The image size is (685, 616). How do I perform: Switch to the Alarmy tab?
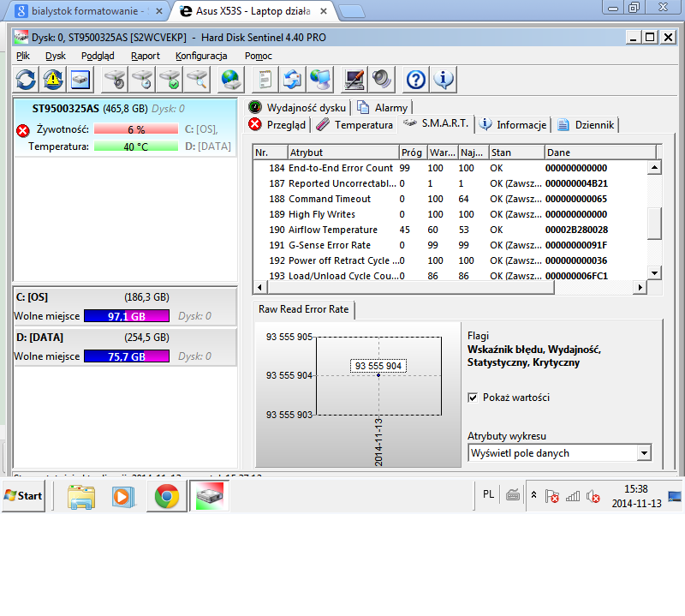click(383, 108)
